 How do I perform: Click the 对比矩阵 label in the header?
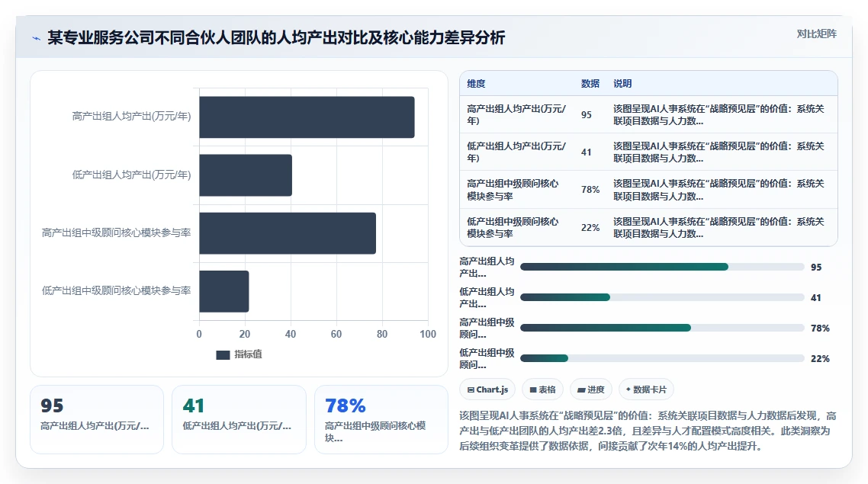click(x=817, y=34)
